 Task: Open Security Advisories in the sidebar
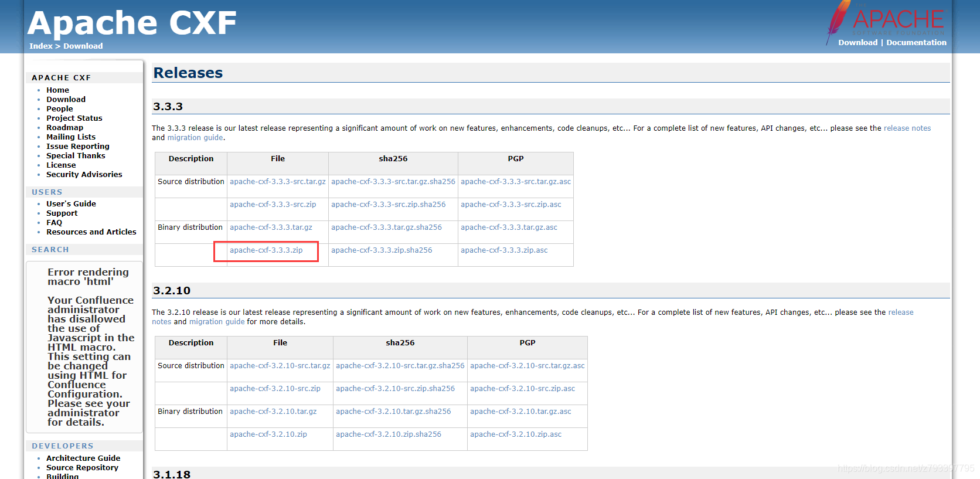(x=84, y=175)
